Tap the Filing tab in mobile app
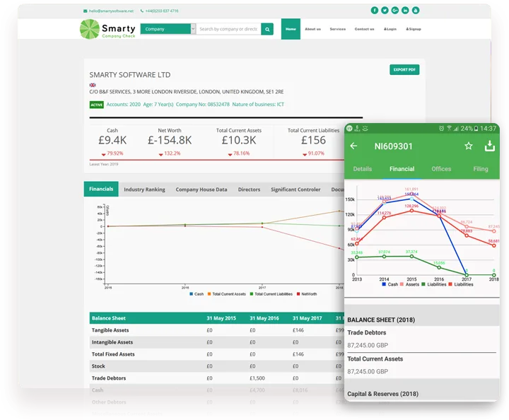The width and height of the screenshot is (509, 420). point(481,169)
